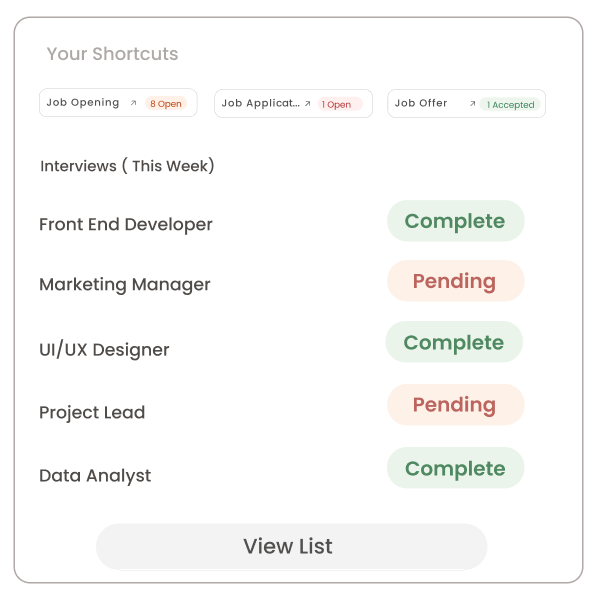The height and width of the screenshot is (600, 600).
Task: Click the arrow icon beside Job Offer
Action: [x=472, y=103]
